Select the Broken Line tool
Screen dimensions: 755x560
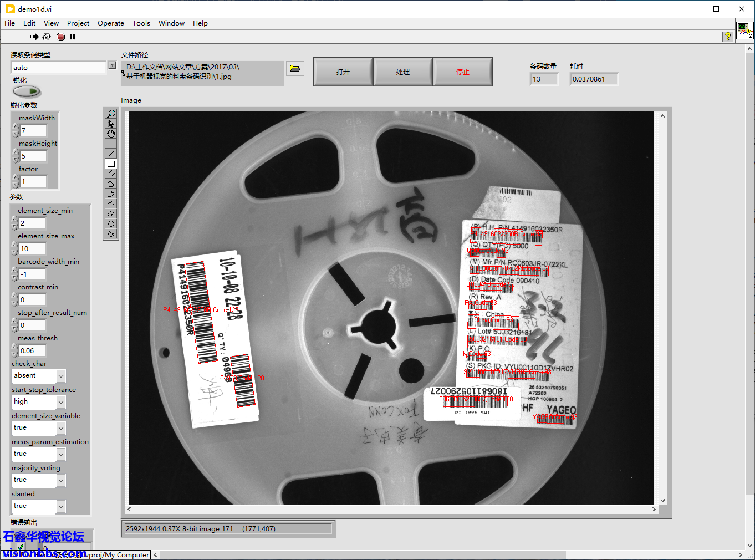tap(111, 184)
